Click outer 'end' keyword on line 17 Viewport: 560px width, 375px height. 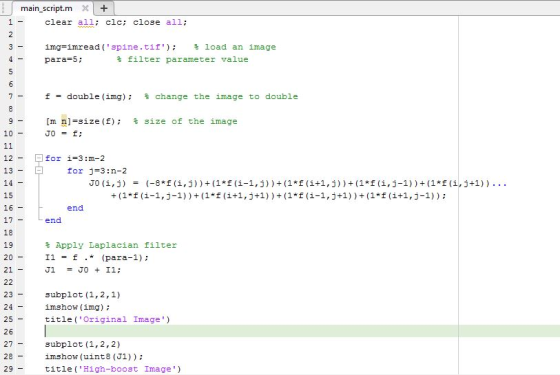(53, 220)
